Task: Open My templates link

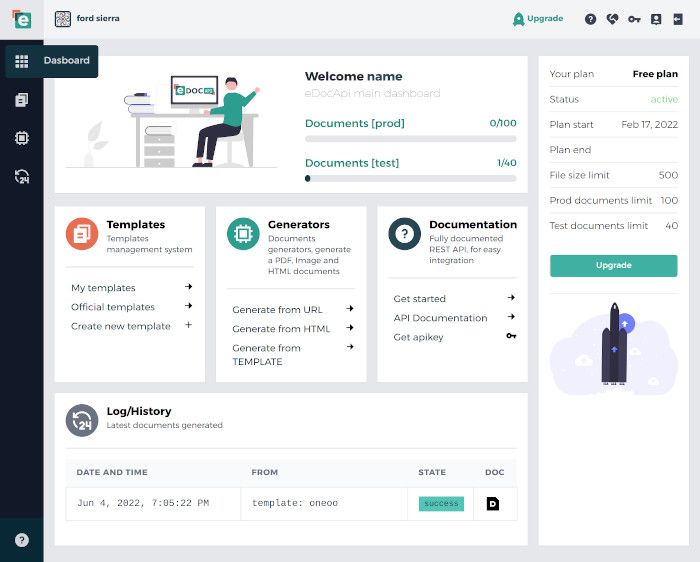Action: 103,288
